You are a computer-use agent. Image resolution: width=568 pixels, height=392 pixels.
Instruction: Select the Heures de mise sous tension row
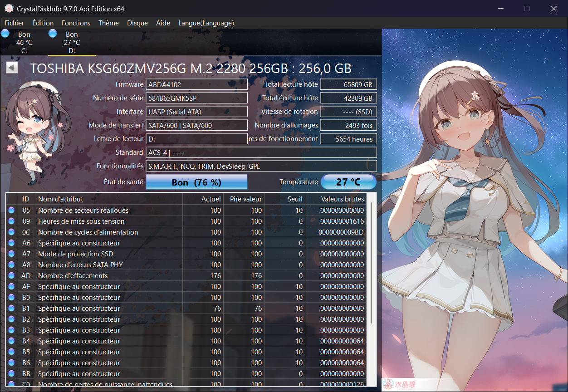tap(186, 221)
